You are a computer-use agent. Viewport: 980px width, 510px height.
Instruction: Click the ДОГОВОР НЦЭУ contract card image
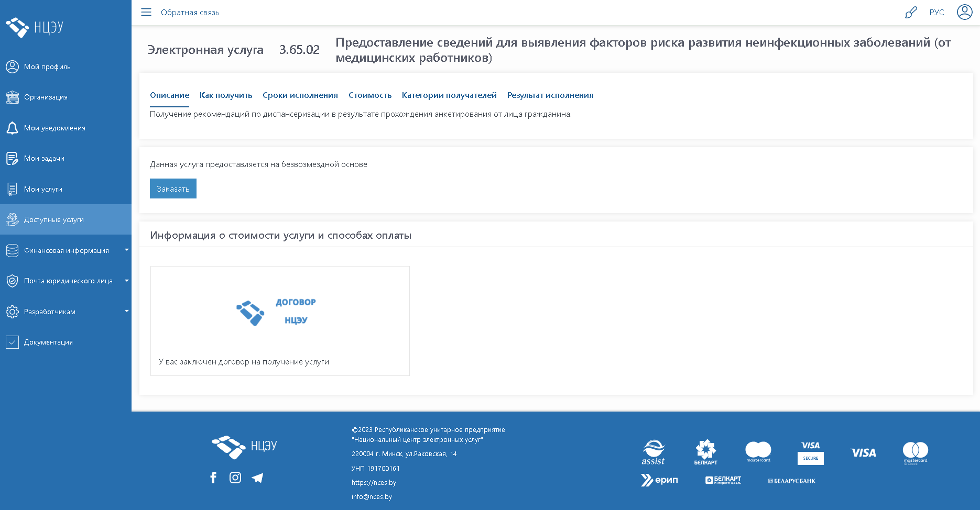click(x=276, y=312)
